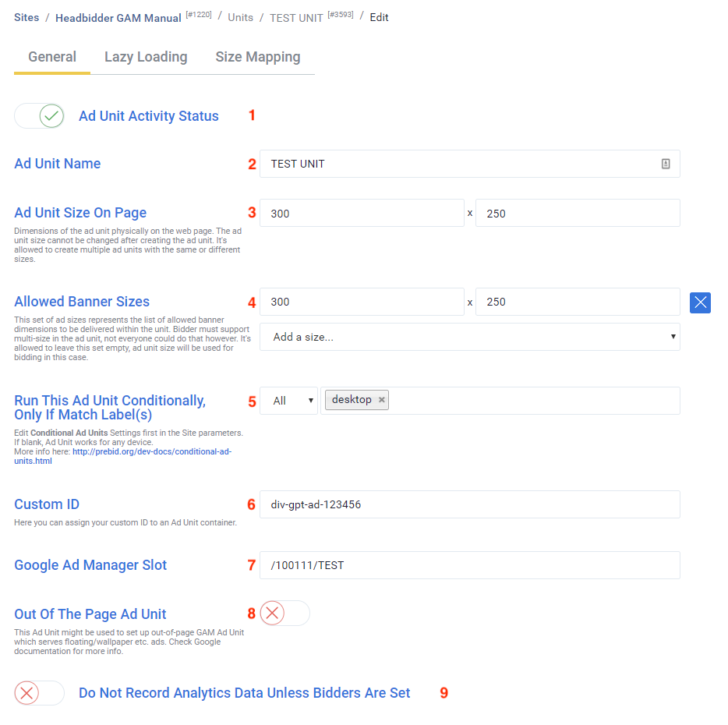Viewport: 728px width, 725px height.
Task: Switch to the Lazy Loading tab
Action: [x=146, y=57]
